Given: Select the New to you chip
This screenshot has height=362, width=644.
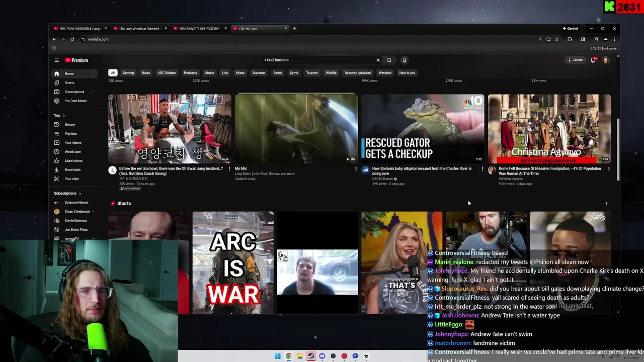Looking at the screenshot, I should click(407, 73).
